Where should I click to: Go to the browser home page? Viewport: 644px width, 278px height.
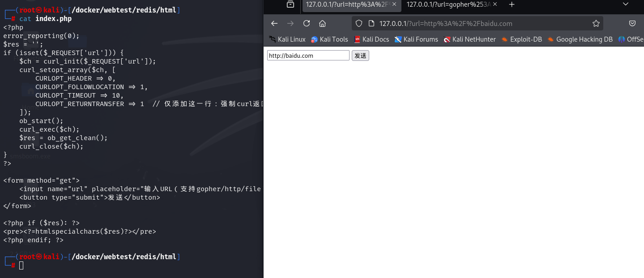(322, 24)
